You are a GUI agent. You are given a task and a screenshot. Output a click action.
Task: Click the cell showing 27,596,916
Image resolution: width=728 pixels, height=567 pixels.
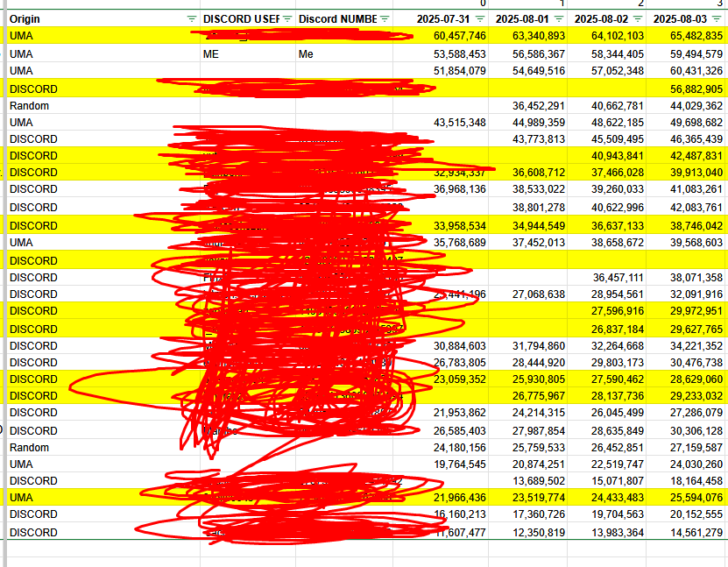[606, 310]
